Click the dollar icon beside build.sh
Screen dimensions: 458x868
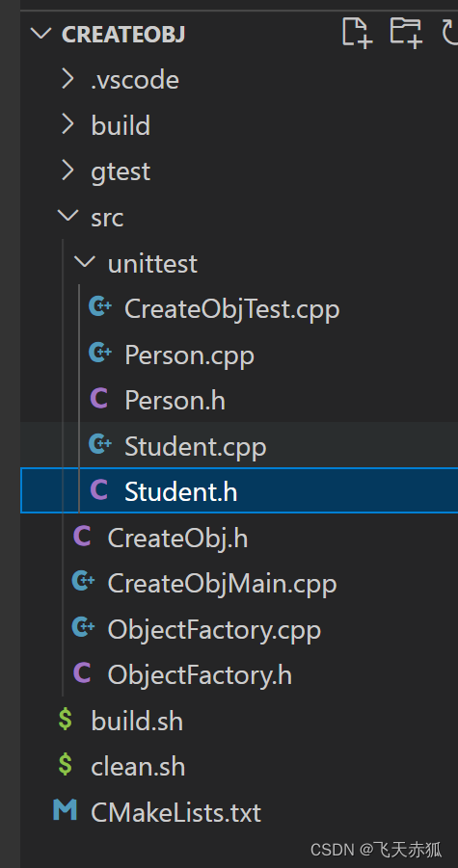[x=66, y=719]
